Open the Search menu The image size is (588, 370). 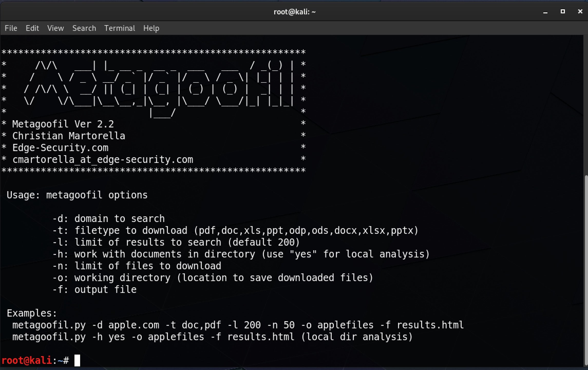(84, 28)
